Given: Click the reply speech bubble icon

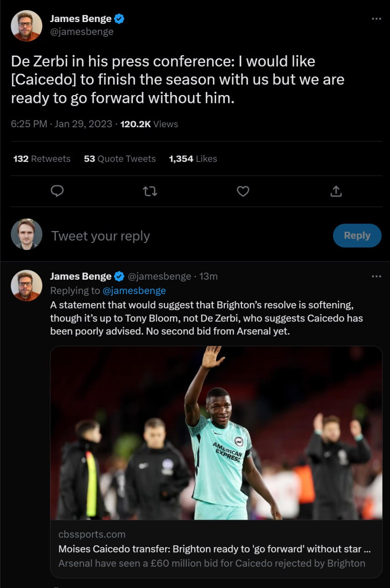Looking at the screenshot, I should pos(57,191).
